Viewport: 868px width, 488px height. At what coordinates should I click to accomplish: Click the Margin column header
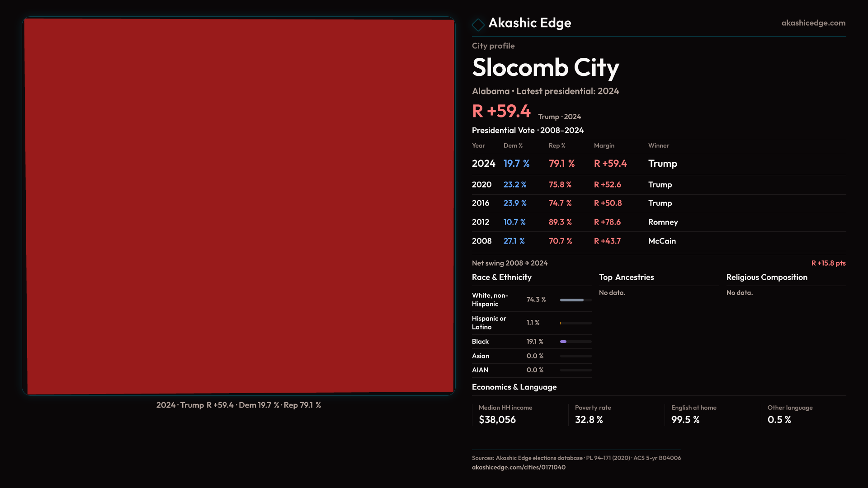(604, 146)
